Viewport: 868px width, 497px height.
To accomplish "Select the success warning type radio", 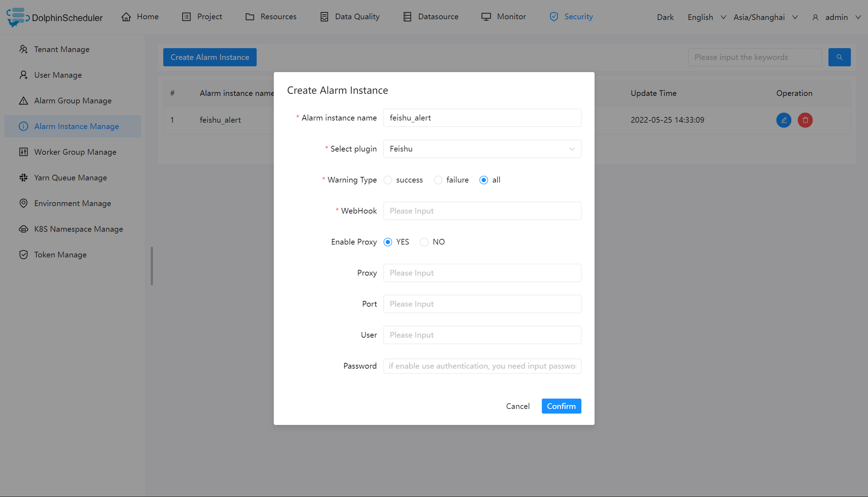I will coord(388,180).
